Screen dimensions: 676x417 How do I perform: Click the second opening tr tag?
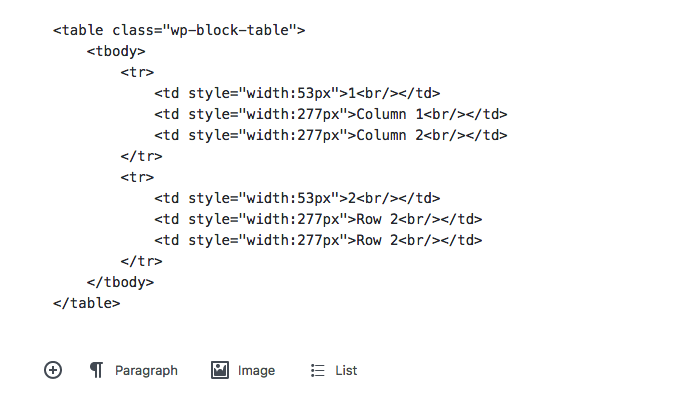[x=137, y=177]
